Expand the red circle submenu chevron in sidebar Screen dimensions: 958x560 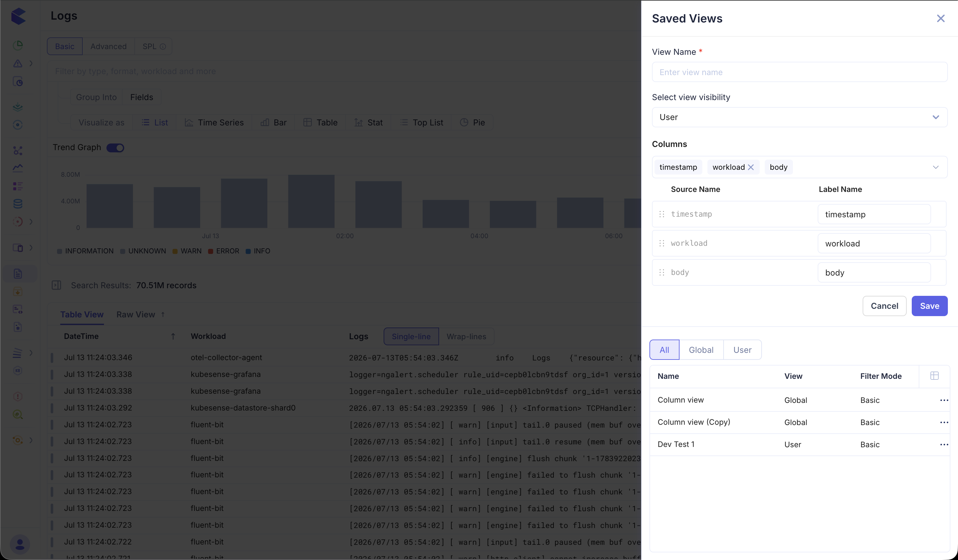[x=31, y=222]
